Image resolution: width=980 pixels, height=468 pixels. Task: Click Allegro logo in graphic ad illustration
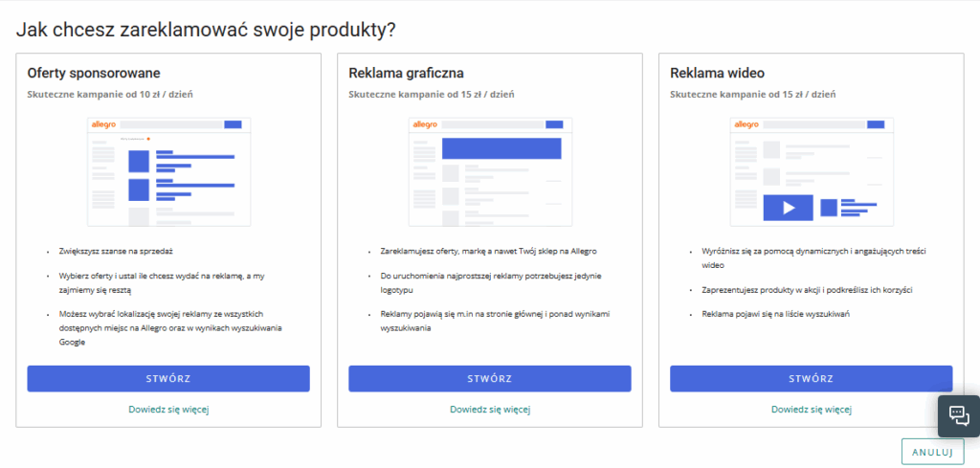point(424,124)
